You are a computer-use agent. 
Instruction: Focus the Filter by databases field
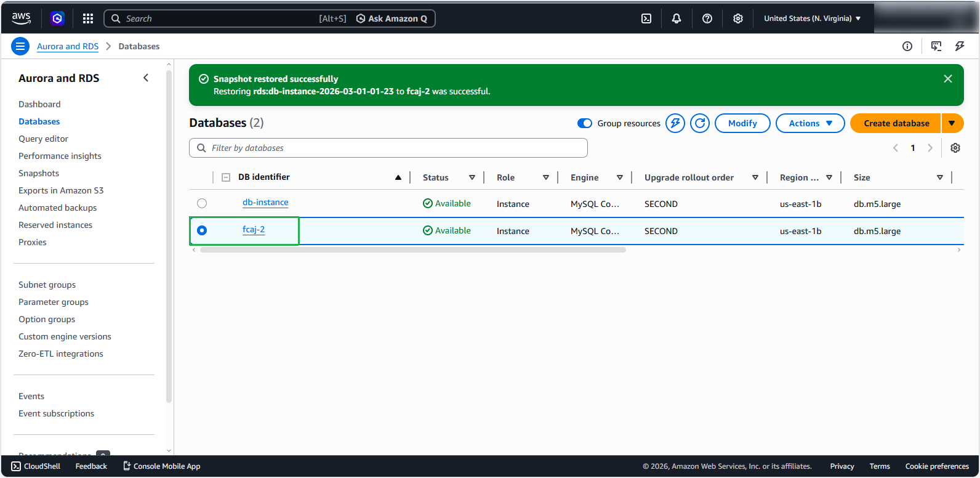[388, 148]
